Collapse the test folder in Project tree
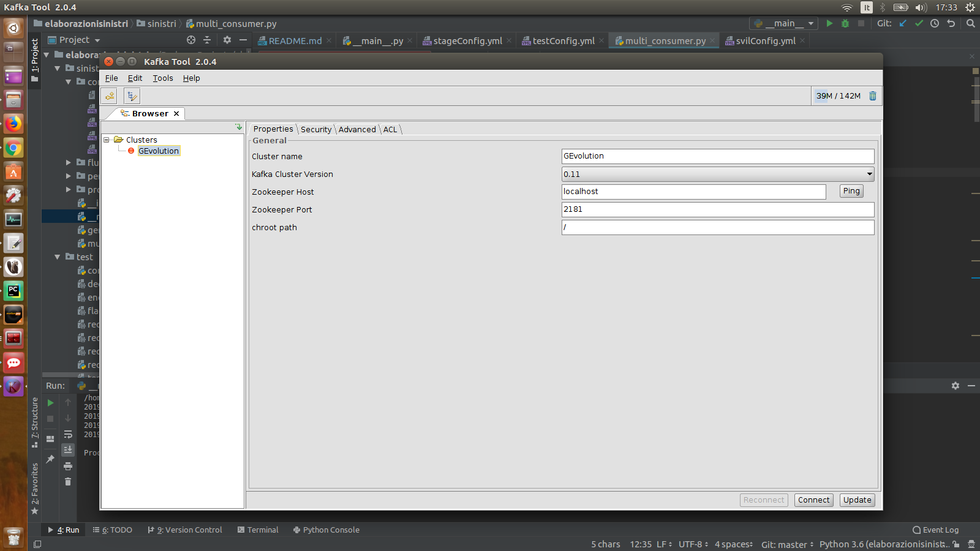The height and width of the screenshot is (551, 980). tap(57, 257)
